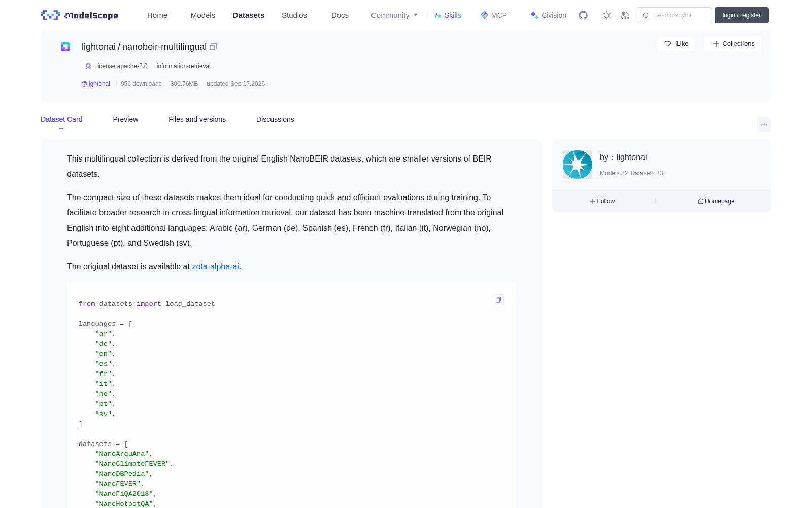Click the Civision sparkle icon
This screenshot has width=812, height=508.
click(534, 15)
